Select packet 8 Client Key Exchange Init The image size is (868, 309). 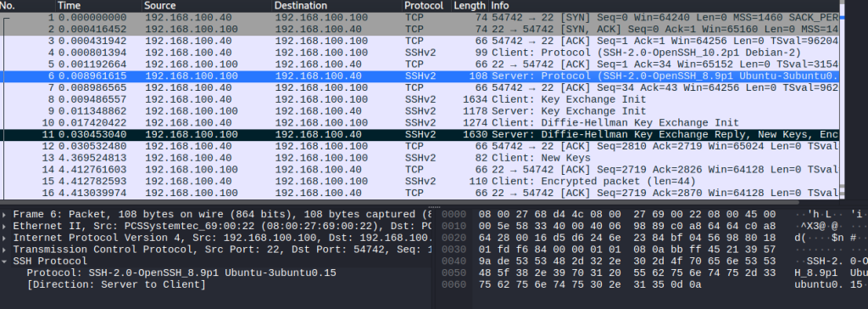pos(420,99)
